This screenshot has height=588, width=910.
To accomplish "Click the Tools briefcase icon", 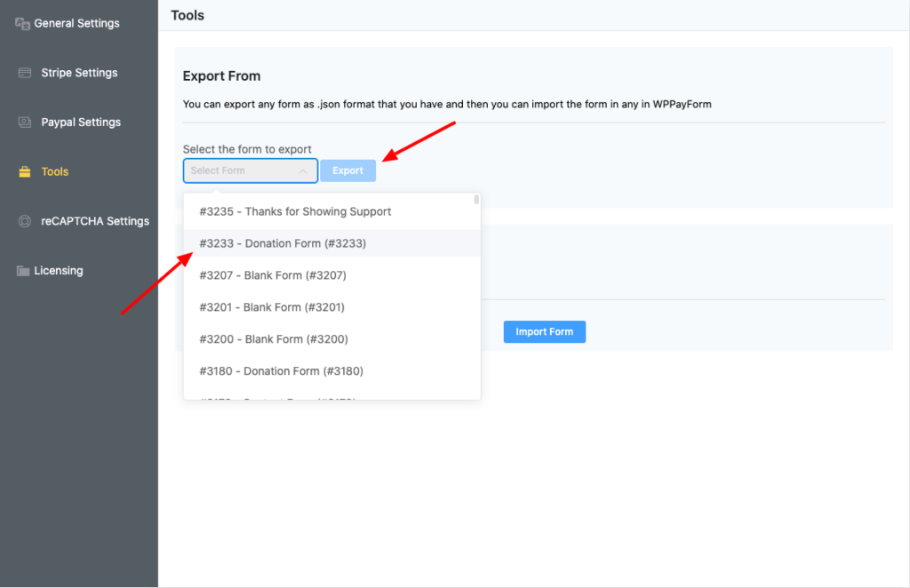I will click(x=25, y=172).
